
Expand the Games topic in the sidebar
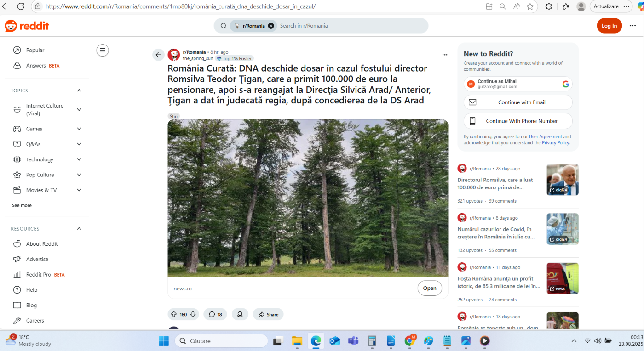79,129
